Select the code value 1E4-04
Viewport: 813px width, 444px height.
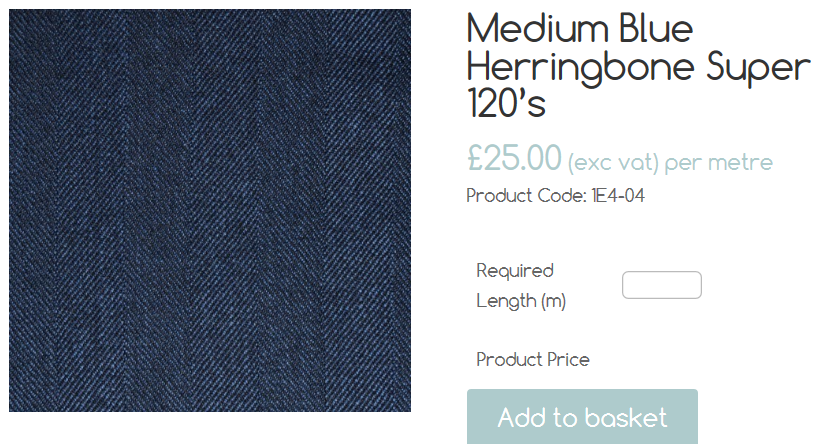pos(618,196)
